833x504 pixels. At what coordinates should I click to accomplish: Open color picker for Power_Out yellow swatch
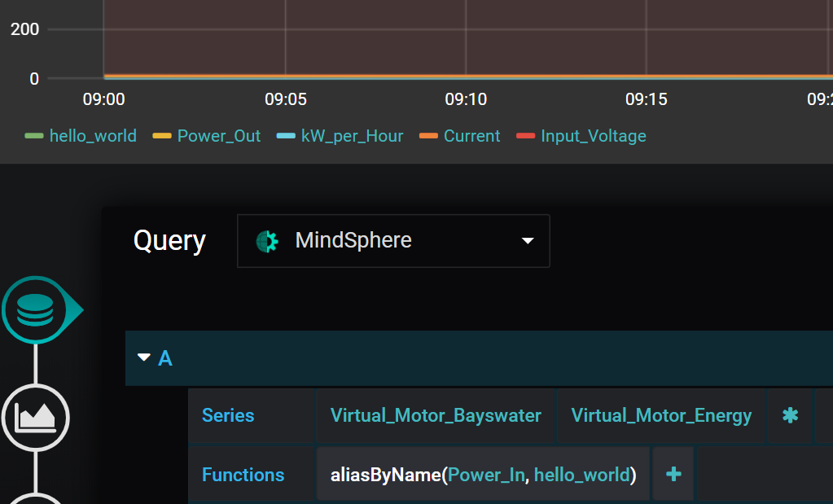[x=162, y=136]
